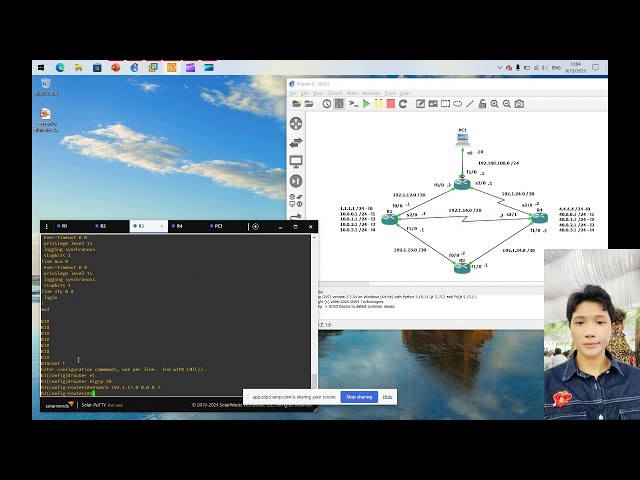Open Microsoft Store from the taskbar
Viewport: 640px width, 480px height.
97,68
